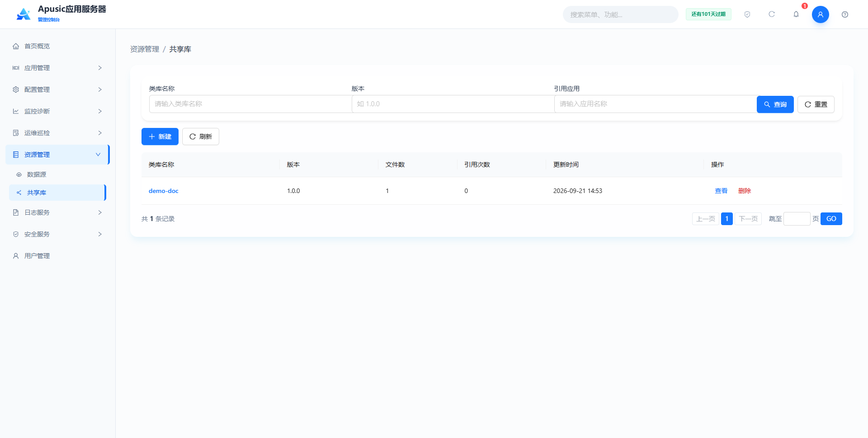The height and width of the screenshot is (438, 868).
Task: Select the 共享库 submenu item
Action: 57,193
